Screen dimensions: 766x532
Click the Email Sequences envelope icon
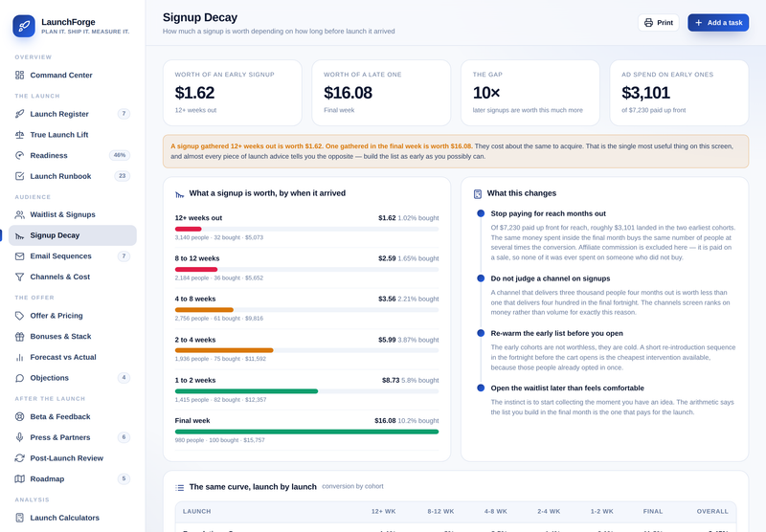tap(19, 256)
